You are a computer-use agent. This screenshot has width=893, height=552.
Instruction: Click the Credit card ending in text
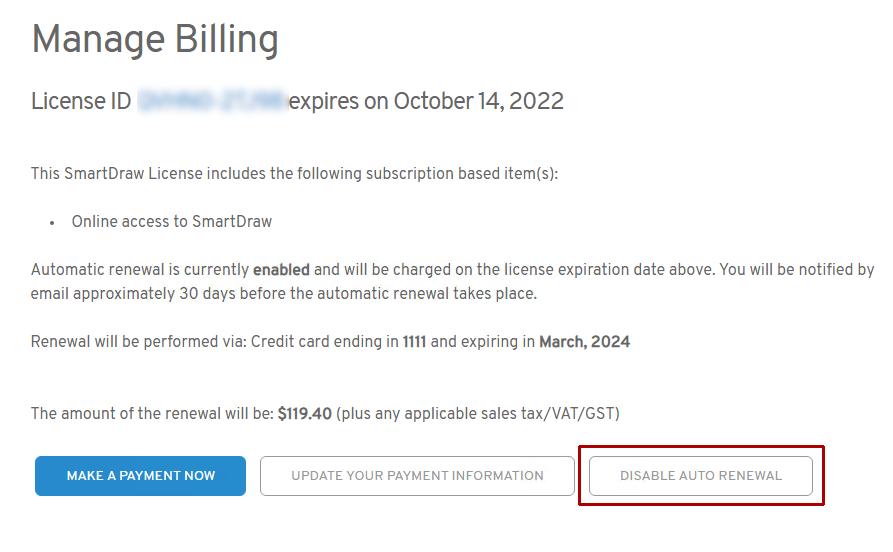(324, 342)
